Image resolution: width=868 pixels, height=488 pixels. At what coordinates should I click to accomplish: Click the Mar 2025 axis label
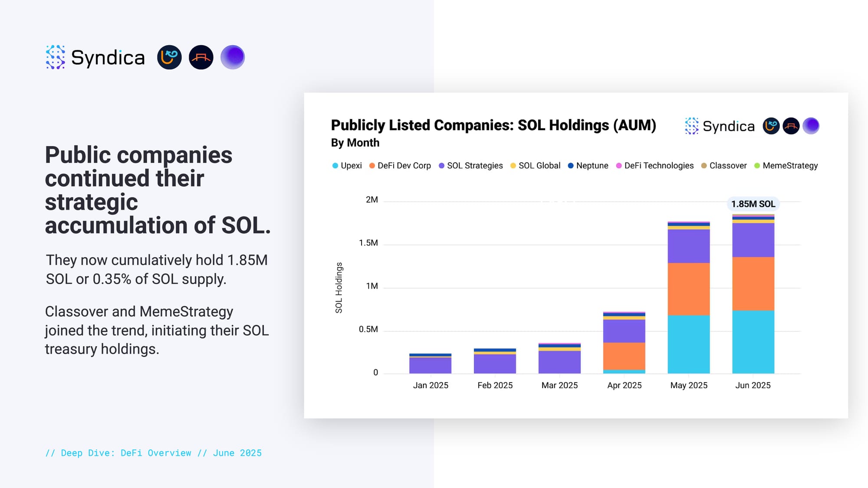tap(559, 385)
